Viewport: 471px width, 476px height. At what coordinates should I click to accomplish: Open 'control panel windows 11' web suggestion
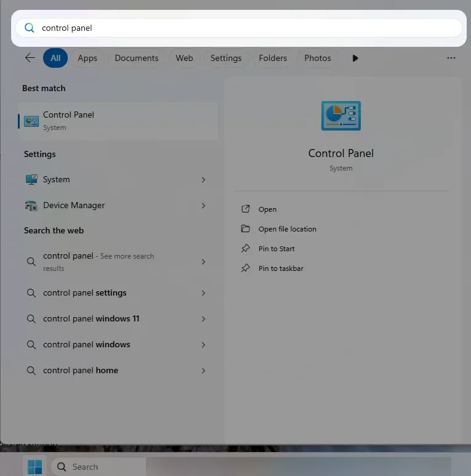tap(91, 319)
